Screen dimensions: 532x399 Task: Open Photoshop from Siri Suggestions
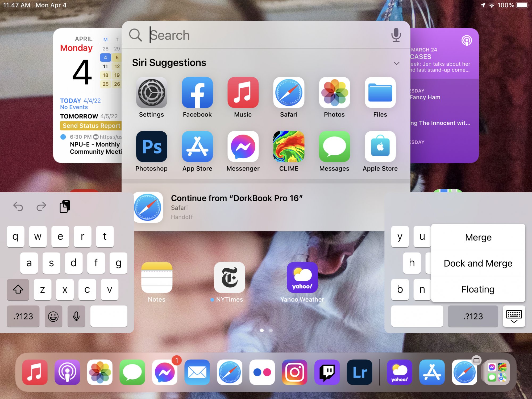pyautogui.click(x=151, y=147)
